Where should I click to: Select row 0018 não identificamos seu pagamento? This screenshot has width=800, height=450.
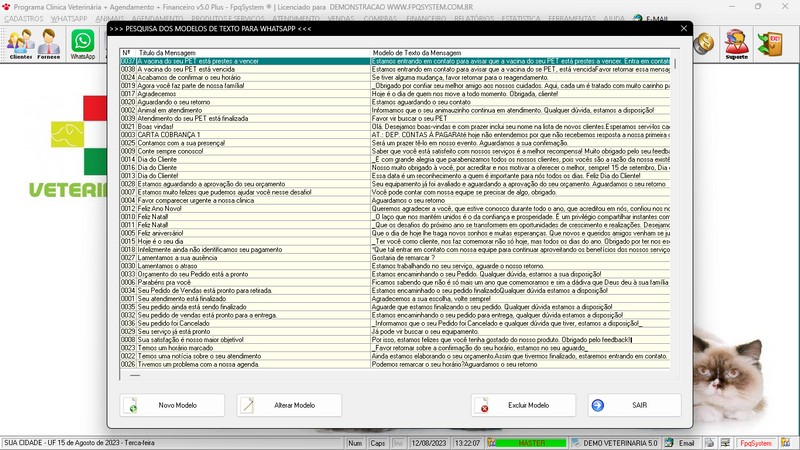click(395, 249)
